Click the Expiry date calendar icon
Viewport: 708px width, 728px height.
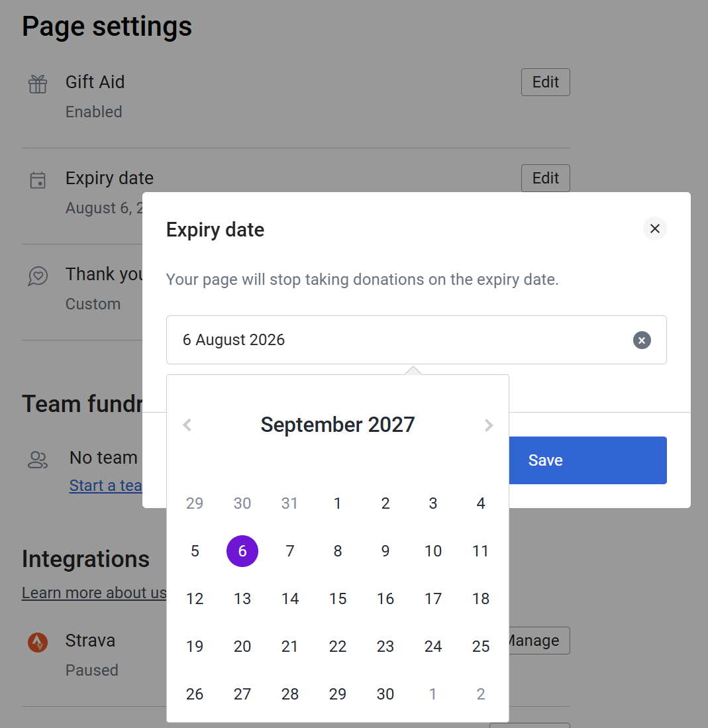tap(38, 180)
